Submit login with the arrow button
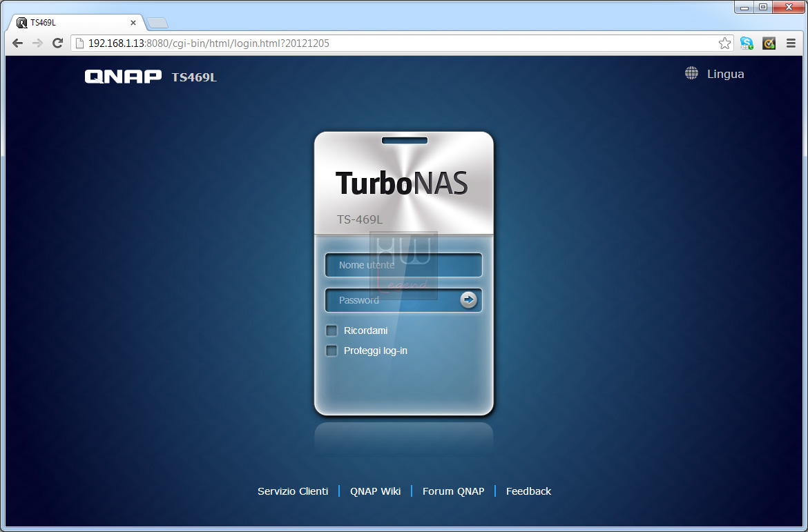Image resolution: width=808 pixels, height=532 pixels. 468,299
